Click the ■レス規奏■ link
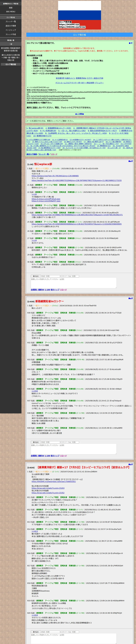 (x=79, y=114)
